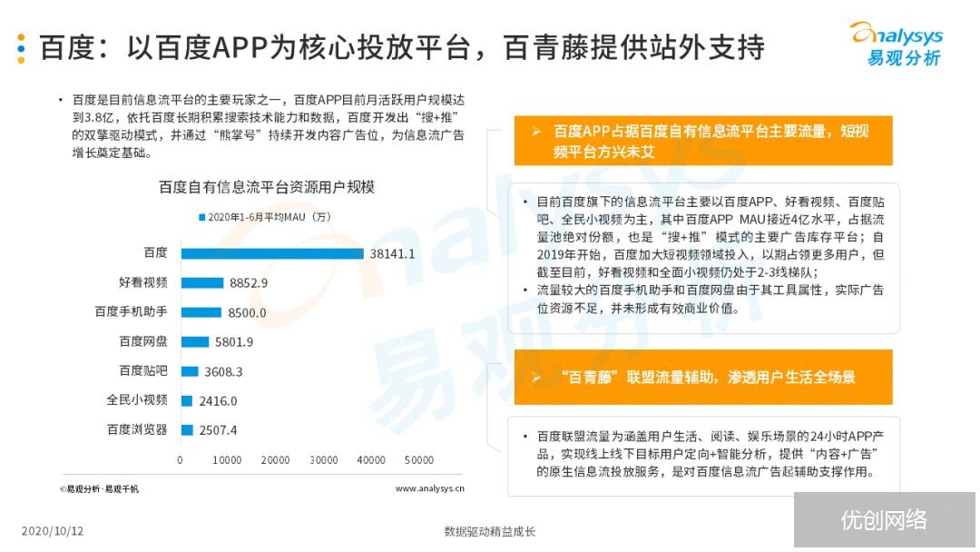Image resolution: width=980 pixels, height=552 pixels.
Task: Click the Analysys 易观分析 logo
Action: coord(897,44)
